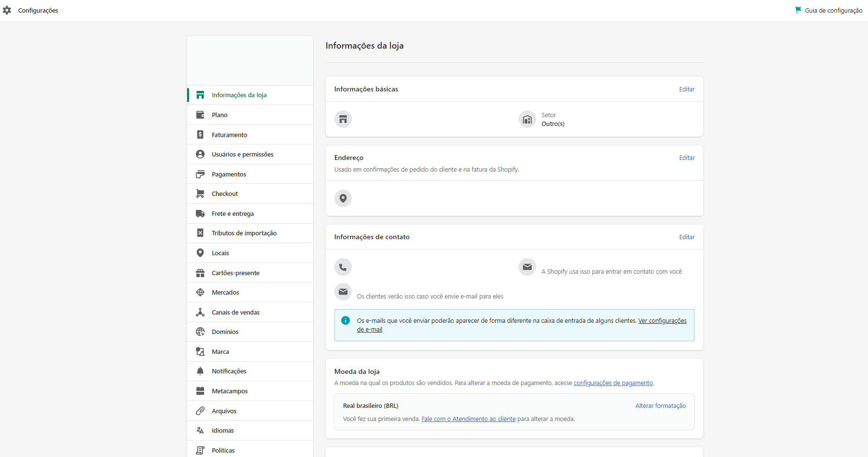Select the Pagamentos card icon
This screenshot has height=457, width=868.
[200, 174]
